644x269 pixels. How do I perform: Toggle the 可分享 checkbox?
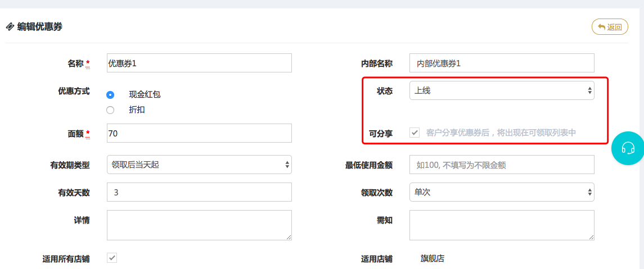pyautogui.click(x=415, y=133)
